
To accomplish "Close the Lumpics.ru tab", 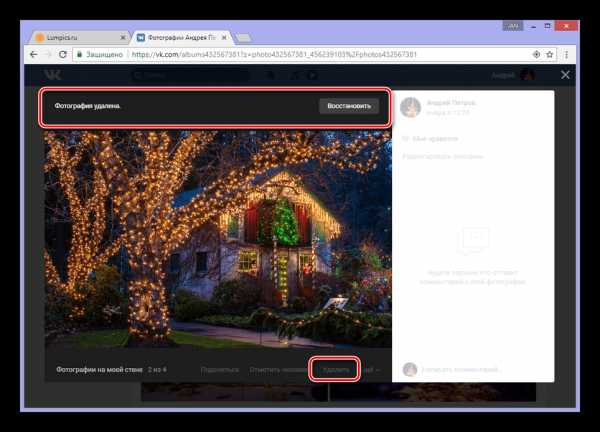I will click(x=123, y=37).
